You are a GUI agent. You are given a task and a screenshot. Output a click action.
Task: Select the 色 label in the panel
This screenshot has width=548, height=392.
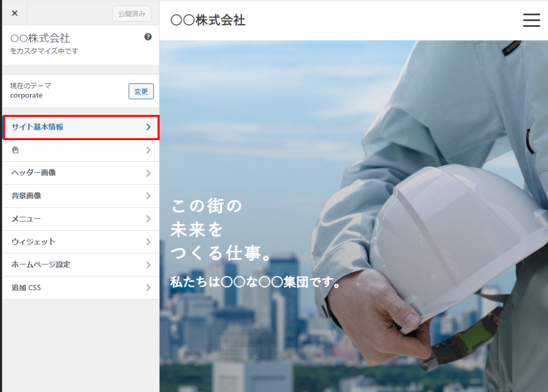[15, 150]
